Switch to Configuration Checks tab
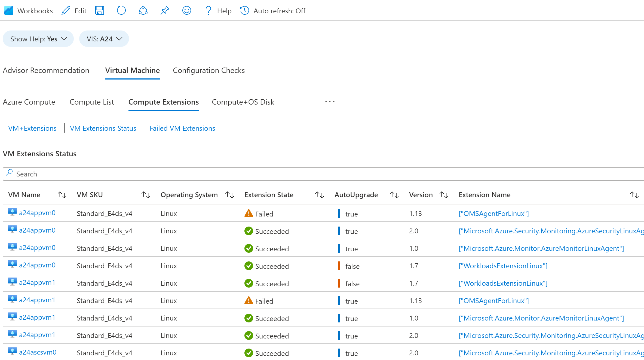644x360 pixels. click(208, 70)
